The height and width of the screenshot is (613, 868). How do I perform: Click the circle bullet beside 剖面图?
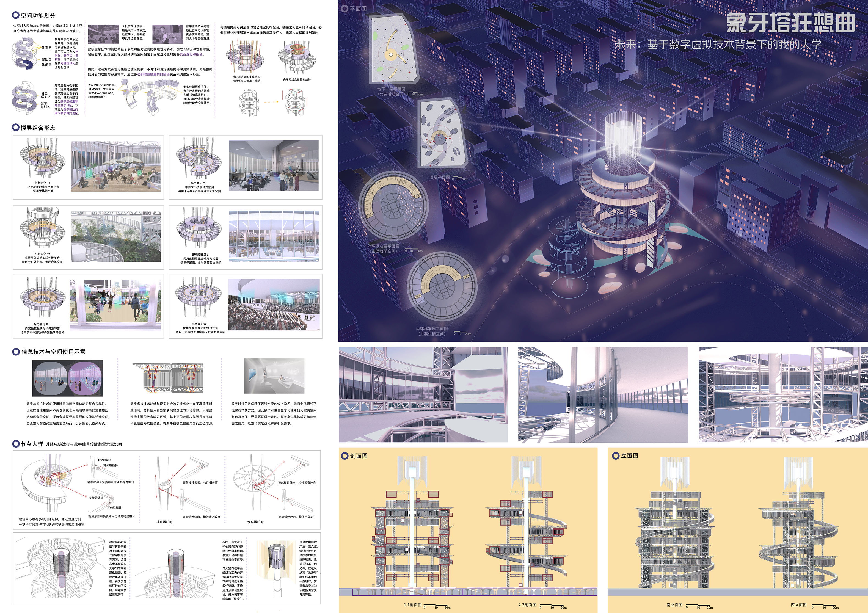pos(345,456)
